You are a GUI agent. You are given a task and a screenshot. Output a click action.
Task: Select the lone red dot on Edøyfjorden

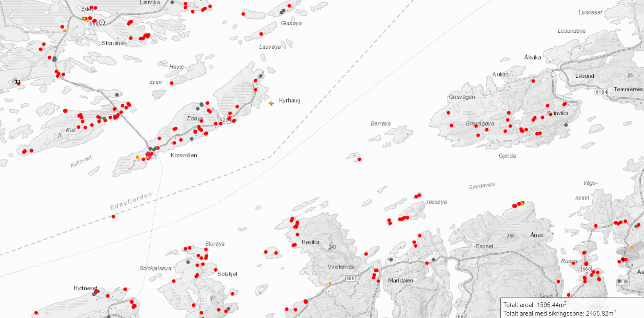coord(113,217)
